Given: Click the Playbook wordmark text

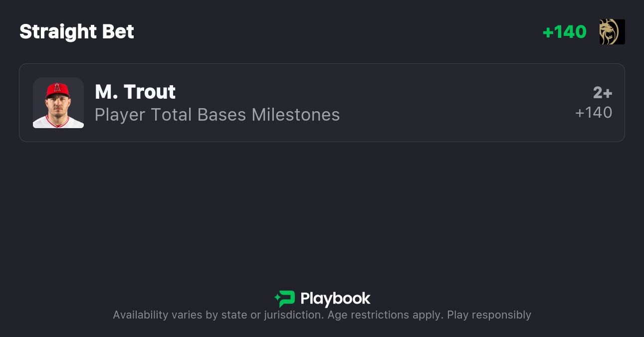Looking at the screenshot, I should (335, 299).
